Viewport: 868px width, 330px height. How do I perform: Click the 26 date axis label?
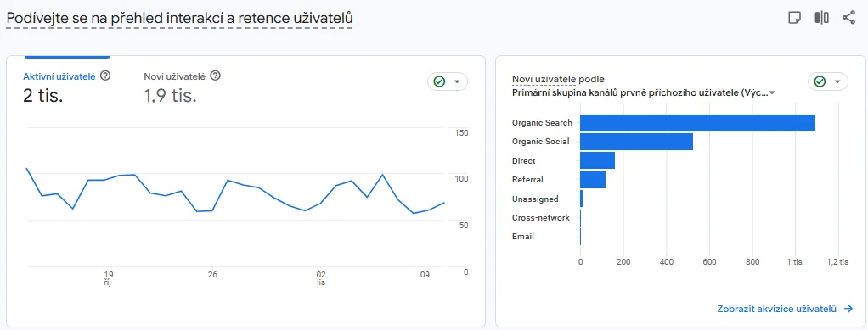(212, 274)
